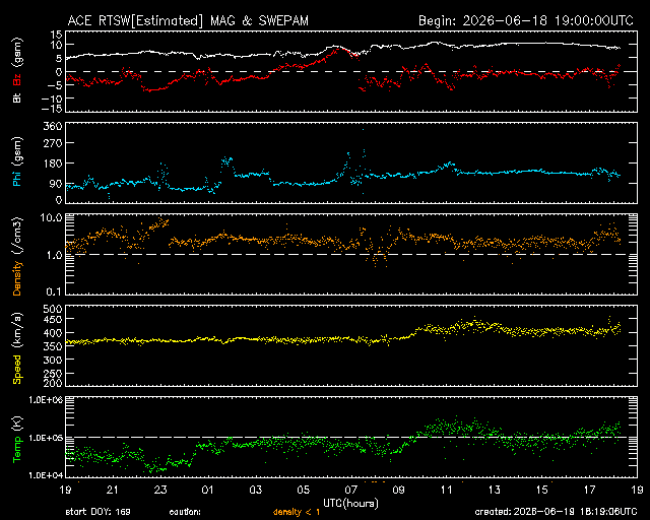Click the '1.0' tick on the Density axis
The image size is (650, 520).
point(54,255)
